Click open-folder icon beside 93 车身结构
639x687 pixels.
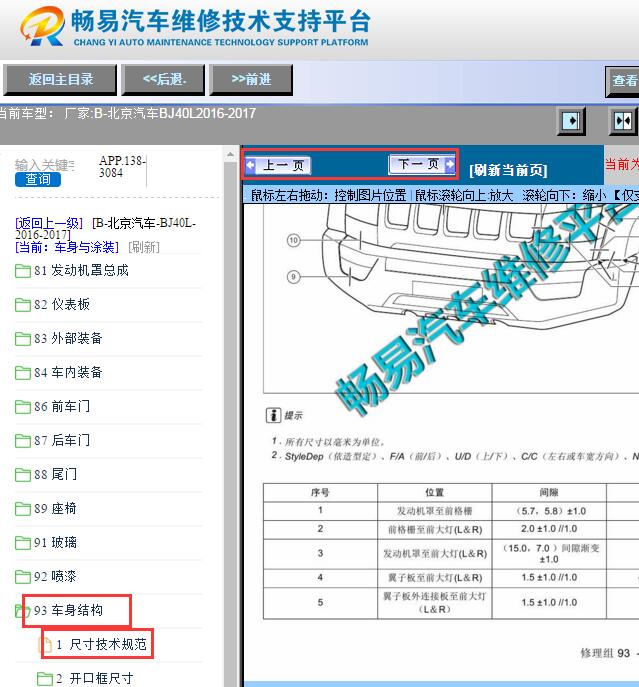pyautogui.click(x=22, y=611)
